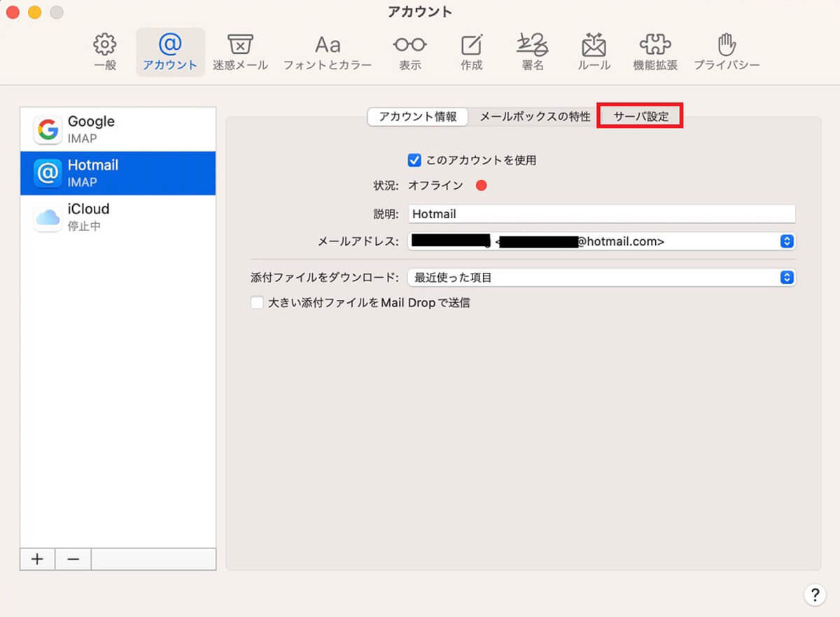
Task: Open the ルール rules preferences
Action: click(594, 52)
